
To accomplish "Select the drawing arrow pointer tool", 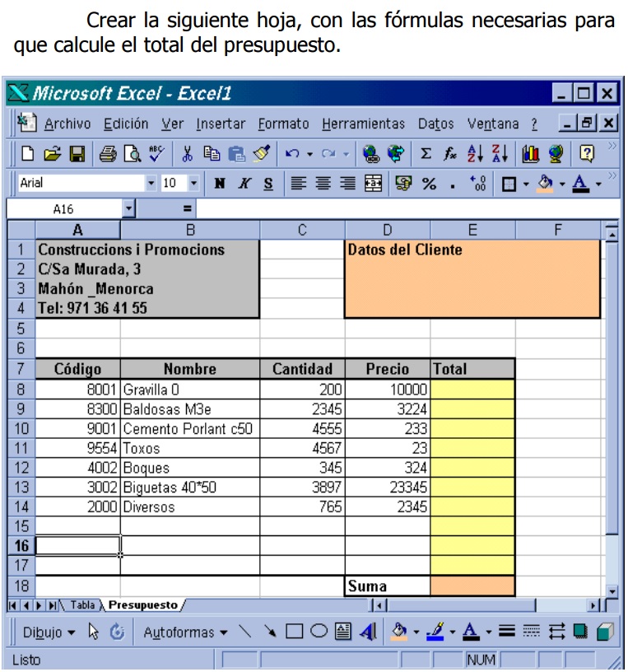I will (x=92, y=632).
